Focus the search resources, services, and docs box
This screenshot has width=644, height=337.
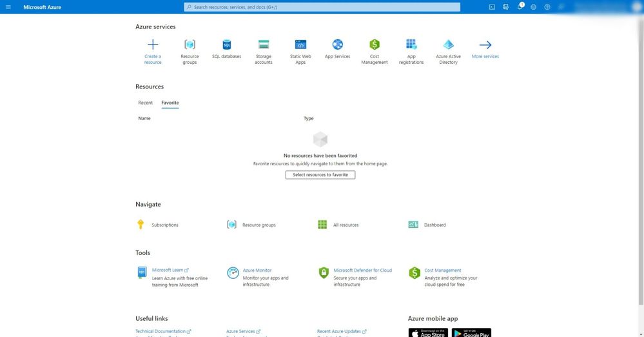[x=322, y=7]
